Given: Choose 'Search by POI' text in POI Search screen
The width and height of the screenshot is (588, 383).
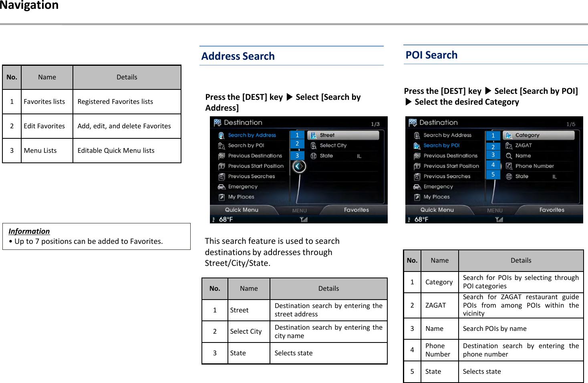Looking at the screenshot, I should click(442, 146).
